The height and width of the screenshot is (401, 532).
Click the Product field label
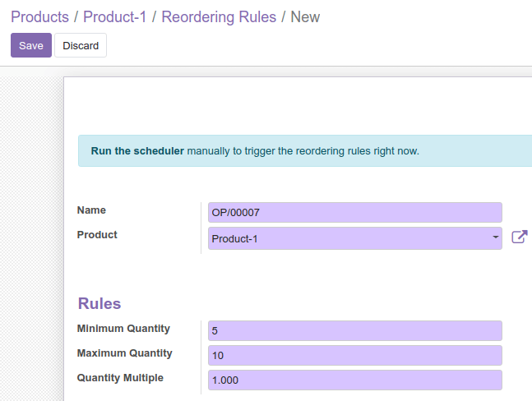[x=97, y=234]
